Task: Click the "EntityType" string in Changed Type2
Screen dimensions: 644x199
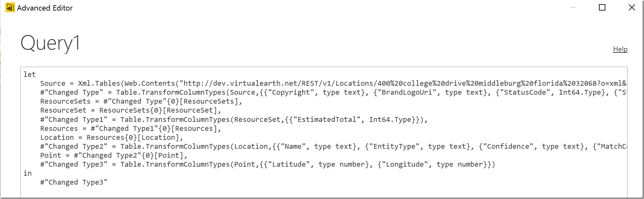Action: 395,147
